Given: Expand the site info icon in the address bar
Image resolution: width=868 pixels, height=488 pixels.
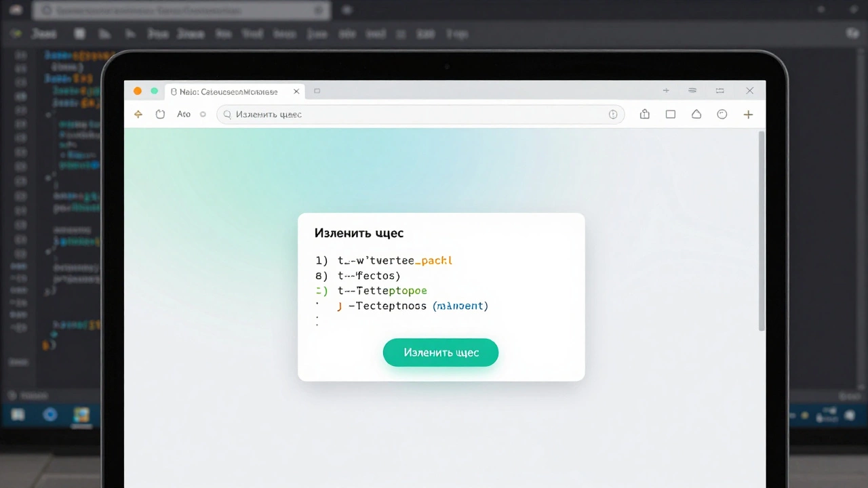Looking at the screenshot, I should click(x=613, y=114).
